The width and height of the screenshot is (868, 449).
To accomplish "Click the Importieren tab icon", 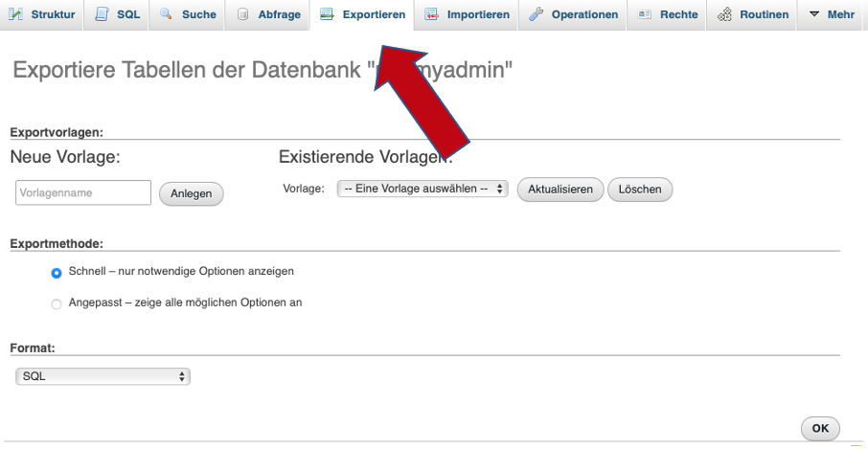I will click(x=432, y=14).
